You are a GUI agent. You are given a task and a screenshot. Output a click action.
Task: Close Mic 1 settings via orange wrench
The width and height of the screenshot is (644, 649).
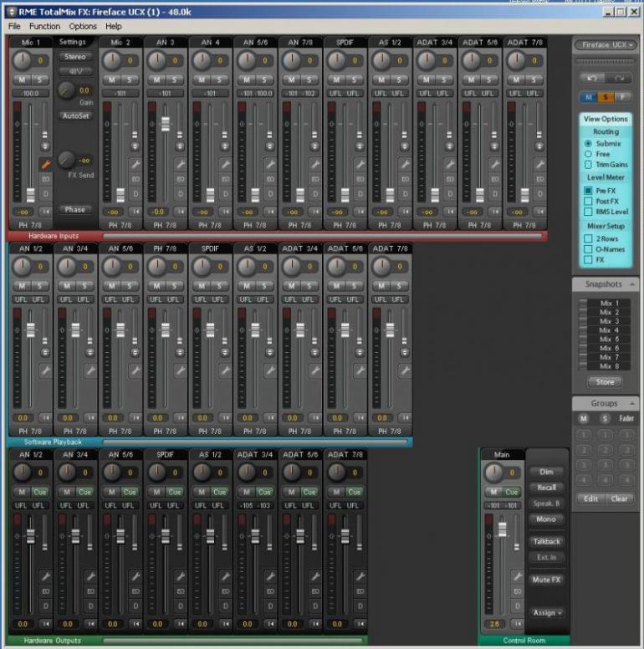tap(45, 164)
